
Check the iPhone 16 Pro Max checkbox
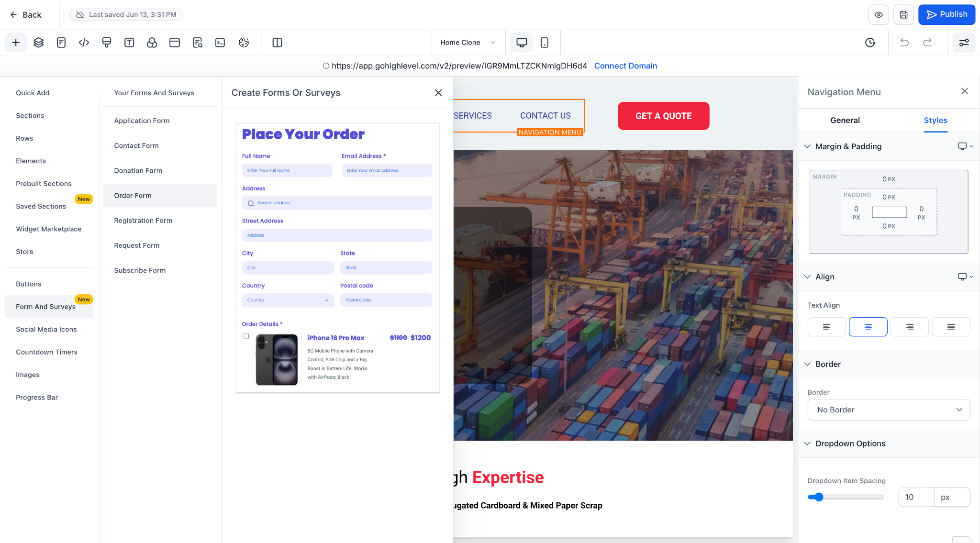[246, 336]
